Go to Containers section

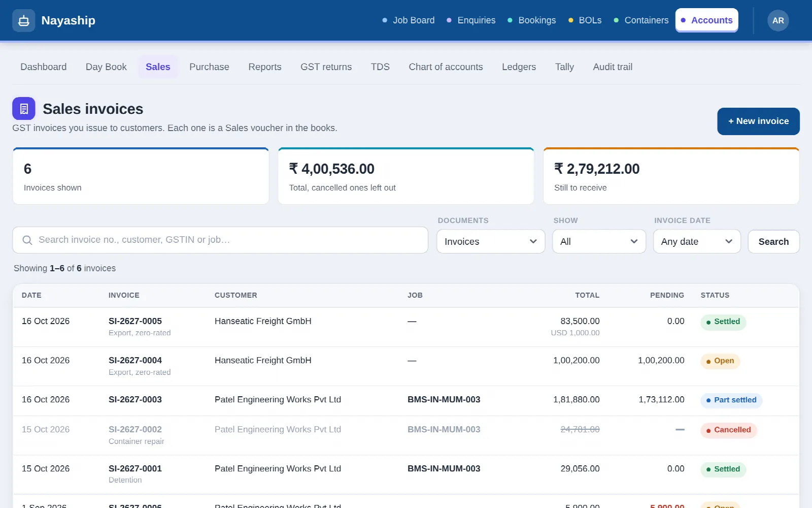(x=641, y=20)
